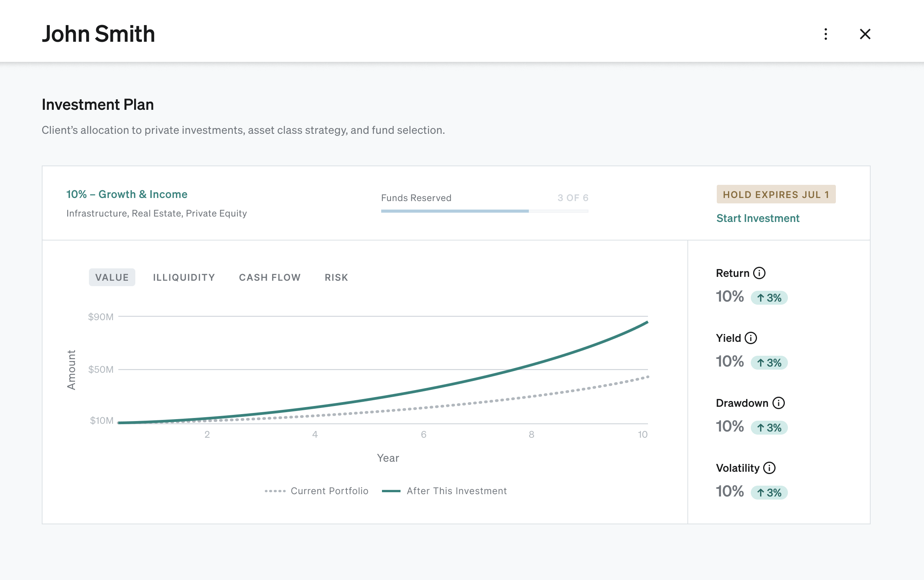924x580 pixels.
Task: Click the Yield up 3% badge
Action: (769, 363)
